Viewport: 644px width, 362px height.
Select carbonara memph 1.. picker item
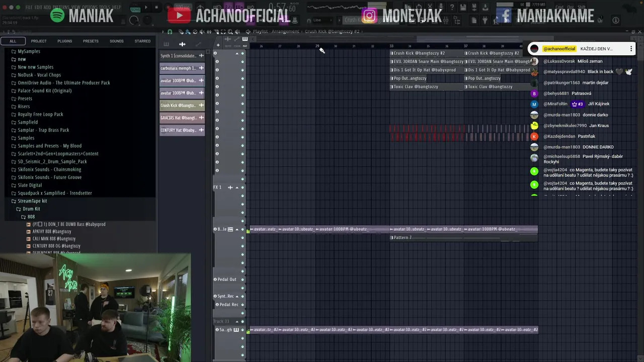tap(182, 68)
